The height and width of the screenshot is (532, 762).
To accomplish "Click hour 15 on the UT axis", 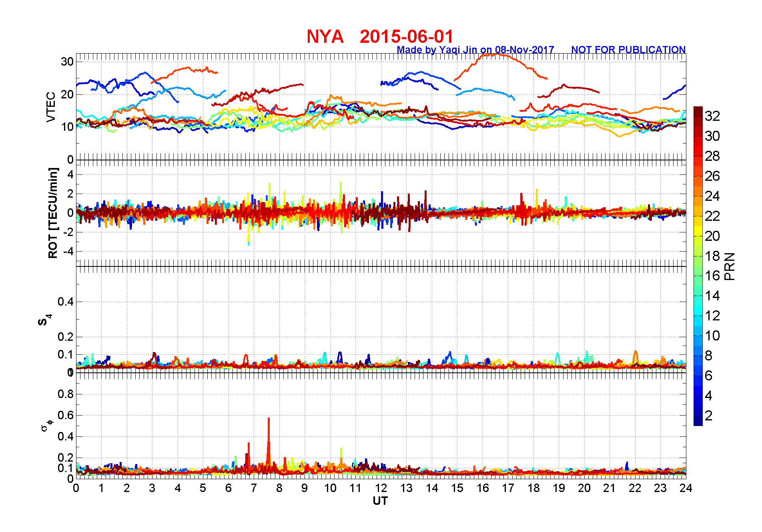I will [457, 488].
